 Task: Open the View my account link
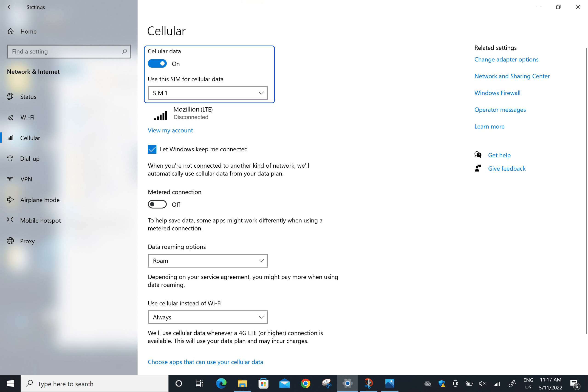click(170, 130)
